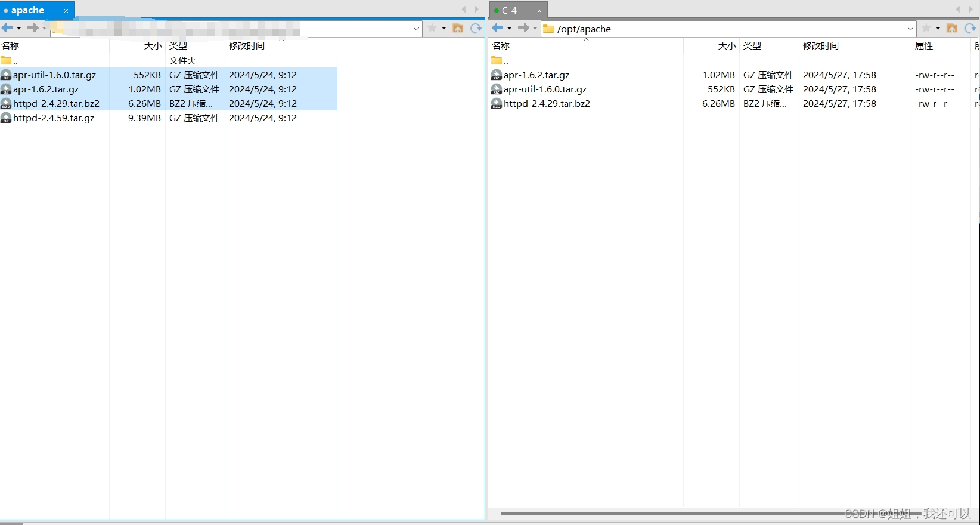Expand right pane path dropdown
This screenshot has width=980, height=525.
pos(910,29)
